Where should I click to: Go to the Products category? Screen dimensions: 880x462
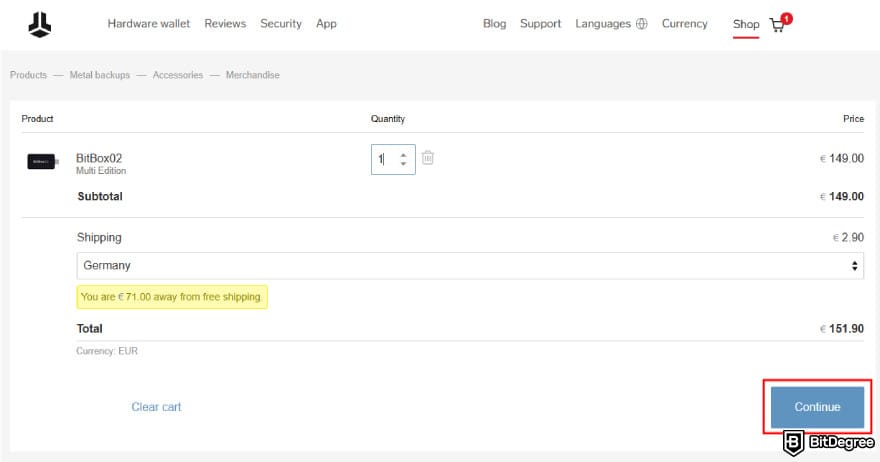pyautogui.click(x=28, y=75)
